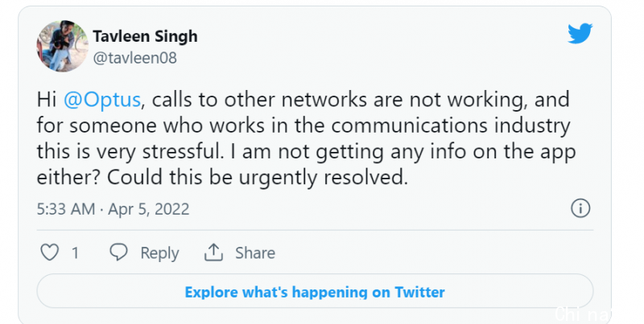Click the 5:33 AM time stamp

coord(66,209)
